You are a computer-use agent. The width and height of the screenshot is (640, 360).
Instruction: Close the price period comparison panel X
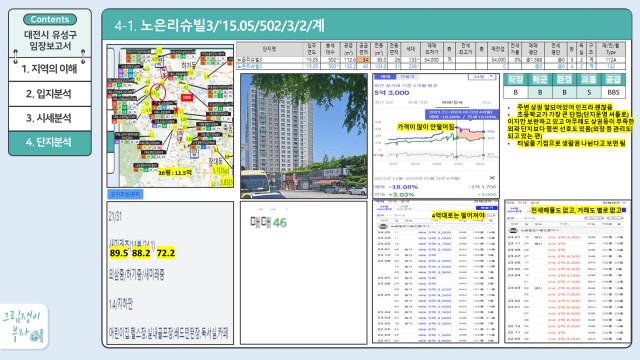click(x=492, y=178)
